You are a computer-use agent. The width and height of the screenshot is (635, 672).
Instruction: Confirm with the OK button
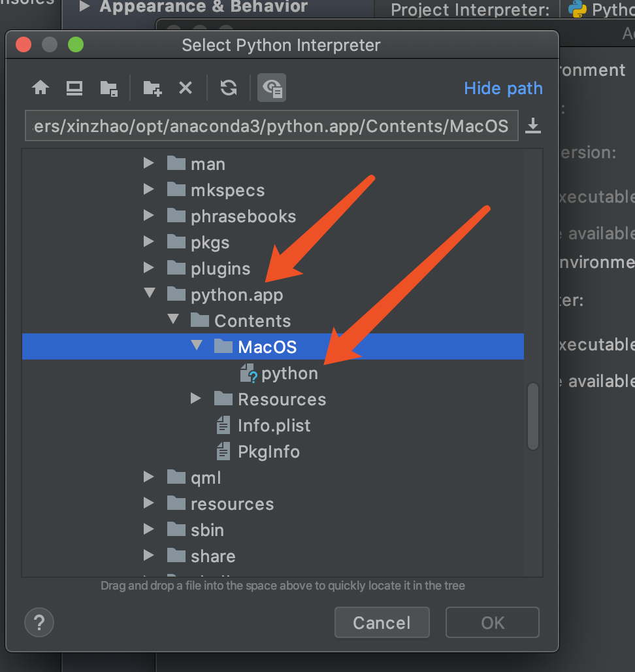(493, 622)
